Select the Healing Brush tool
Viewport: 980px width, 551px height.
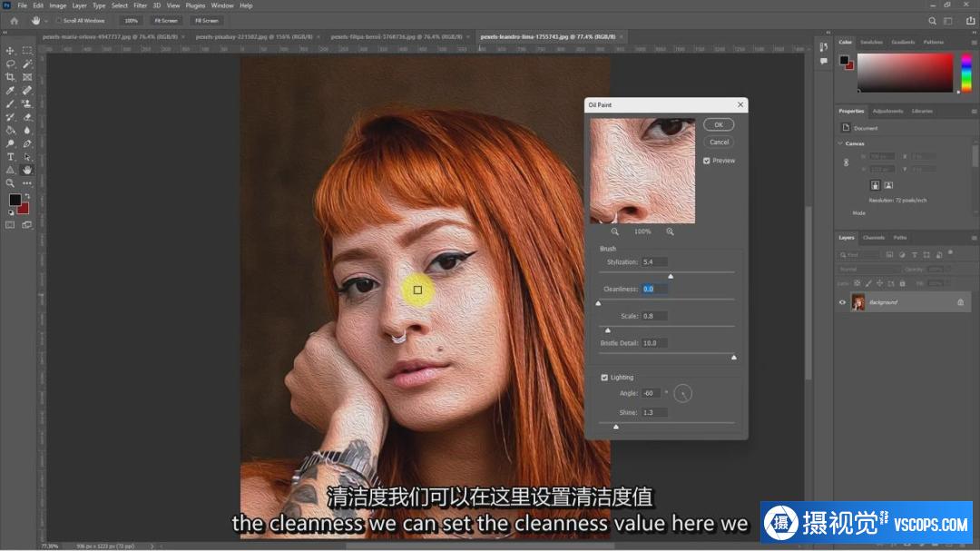tap(27, 90)
